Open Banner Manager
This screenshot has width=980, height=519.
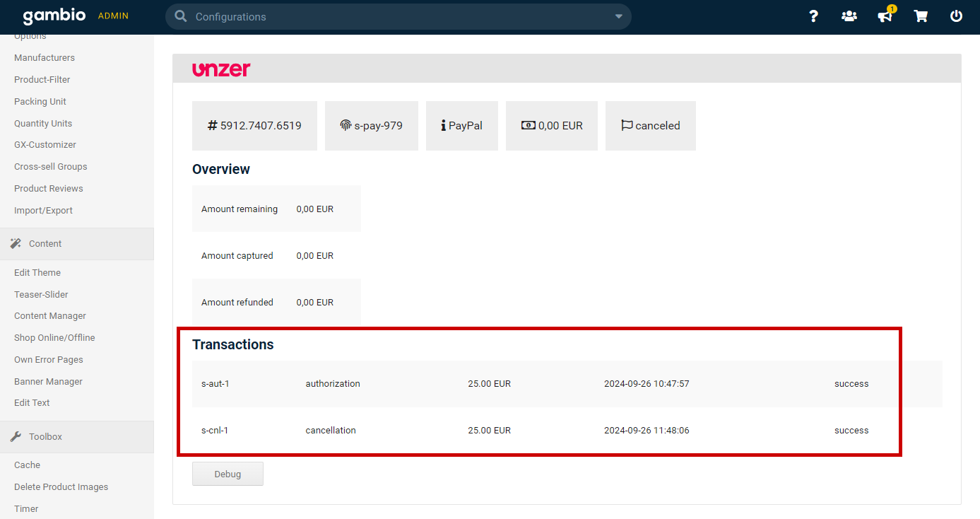click(48, 382)
